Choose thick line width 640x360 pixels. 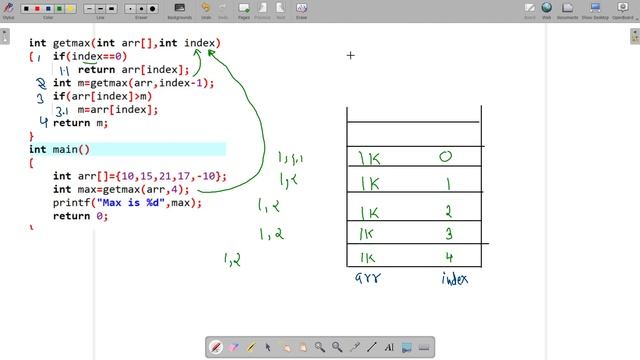[x=111, y=9]
